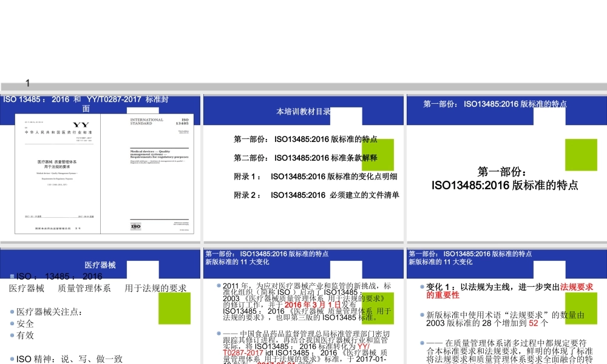
Task: Open the 医疗器械 slide thumbnail
Action: (x=100, y=306)
